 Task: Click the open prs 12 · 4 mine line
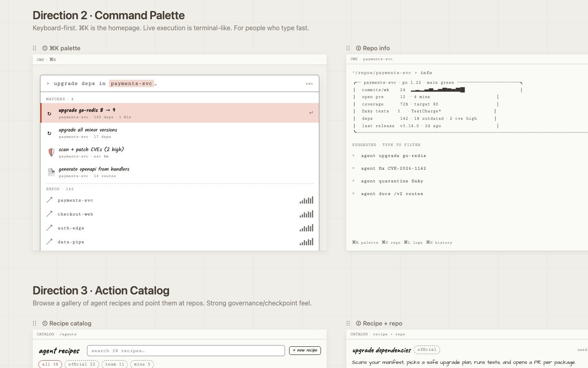click(396, 97)
